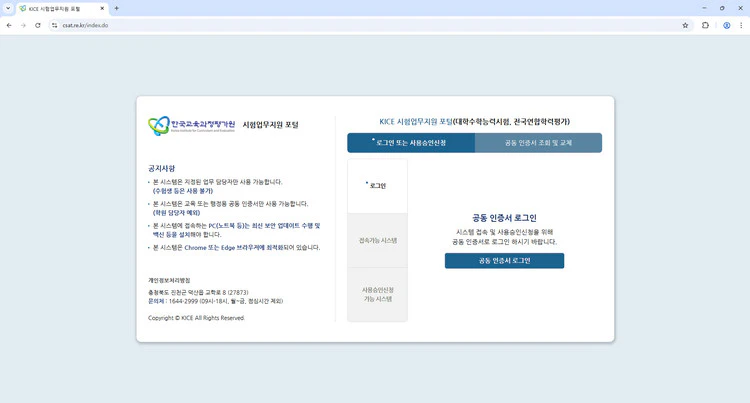
Task: Reload the page with refresh icon
Action: 38,25
